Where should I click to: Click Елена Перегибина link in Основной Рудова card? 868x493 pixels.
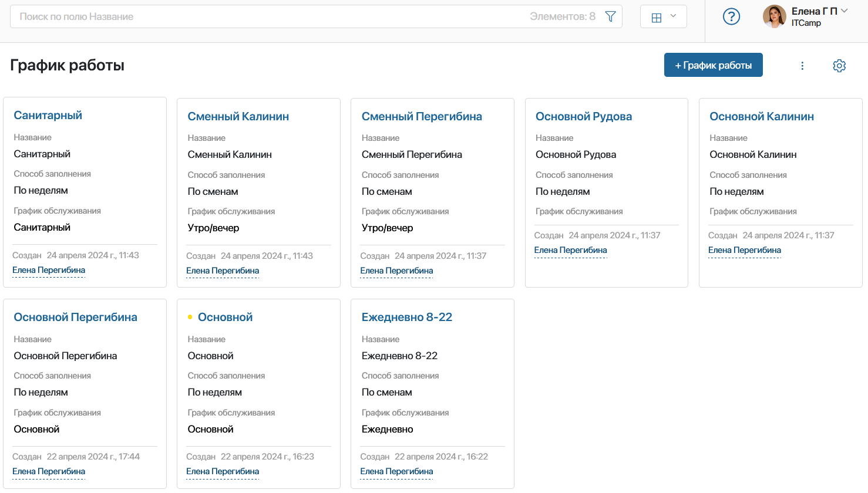(x=571, y=250)
